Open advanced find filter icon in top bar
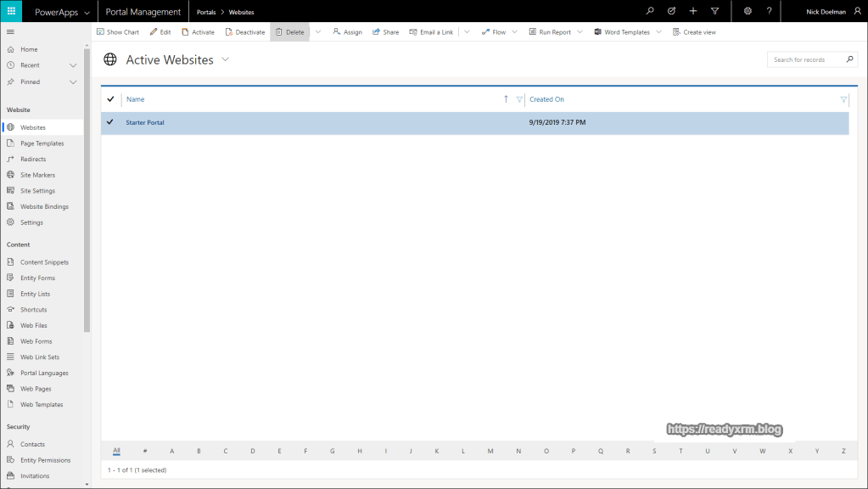This screenshot has width=868, height=489. pyautogui.click(x=715, y=11)
